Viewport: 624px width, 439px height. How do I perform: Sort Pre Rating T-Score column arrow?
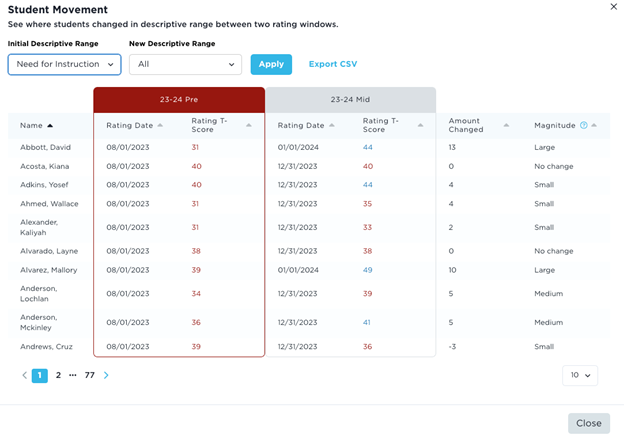pos(249,126)
